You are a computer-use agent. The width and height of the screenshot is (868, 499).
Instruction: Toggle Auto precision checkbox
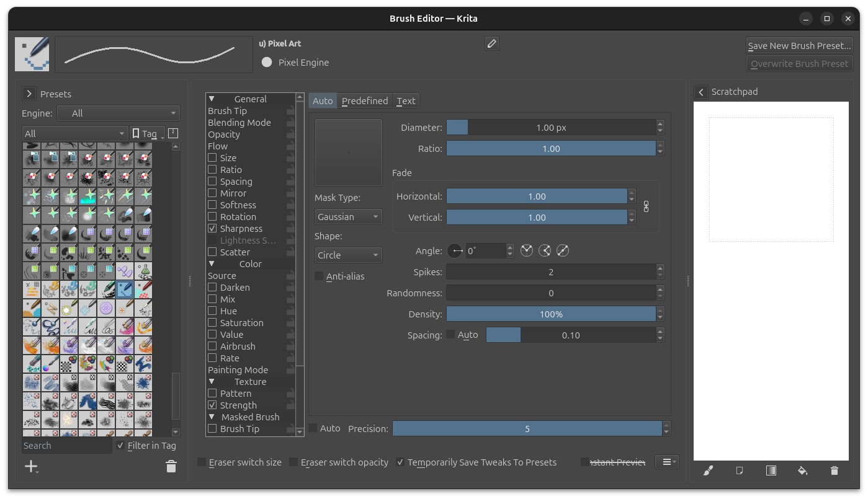tap(313, 428)
